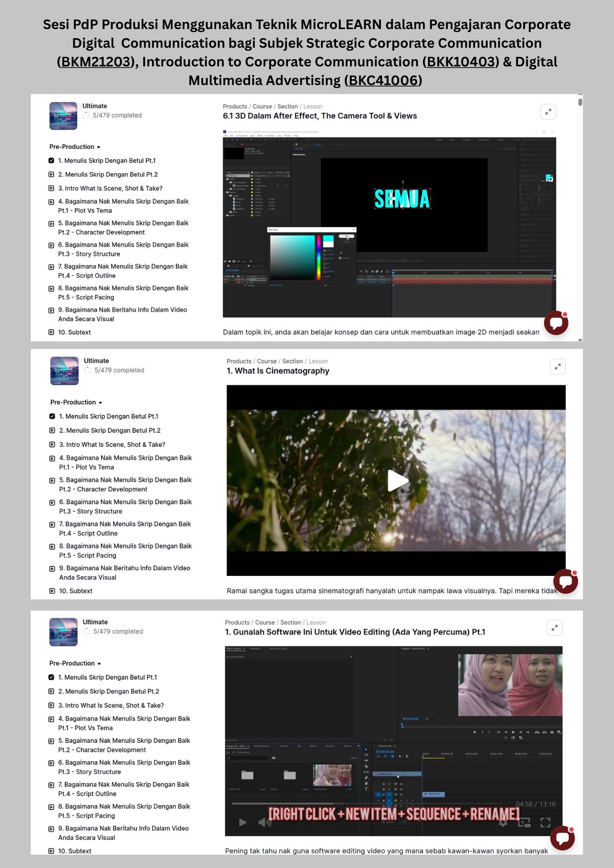Click '5/479 completed' progress in the Cinematography panel
The height and width of the screenshot is (868, 614).
[x=119, y=370]
